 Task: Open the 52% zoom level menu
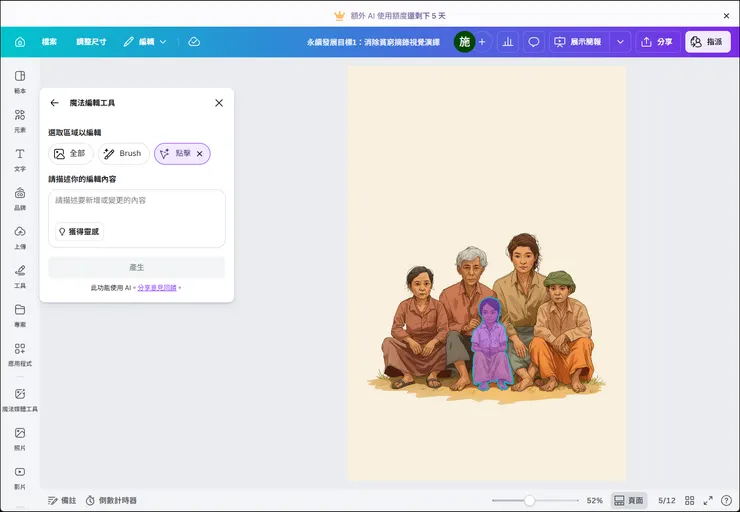point(595,500)
